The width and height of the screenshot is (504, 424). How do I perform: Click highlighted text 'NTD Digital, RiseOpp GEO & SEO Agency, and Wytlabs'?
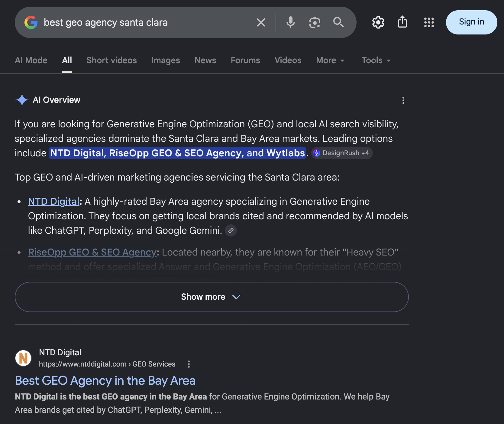point(178,153)
